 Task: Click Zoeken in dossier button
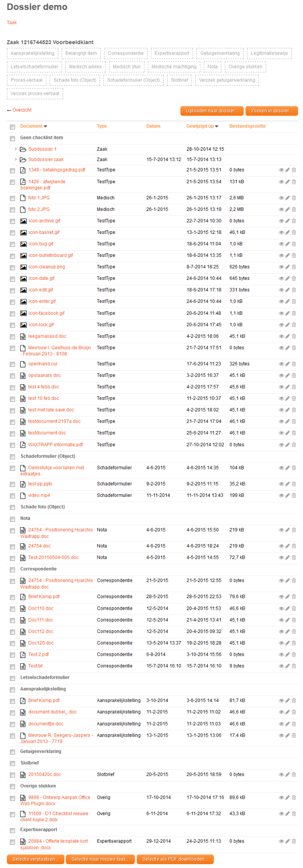pos(271,111)
